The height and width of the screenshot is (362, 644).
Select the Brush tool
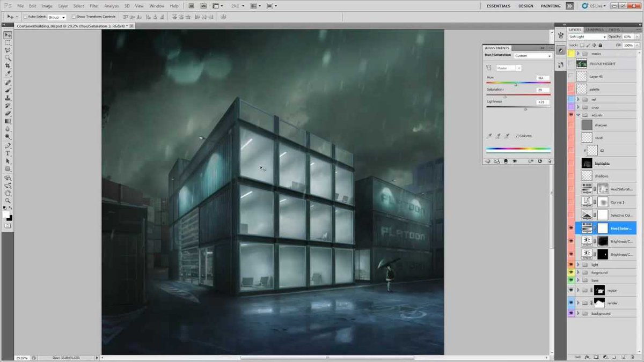click(x=8, y=90)
